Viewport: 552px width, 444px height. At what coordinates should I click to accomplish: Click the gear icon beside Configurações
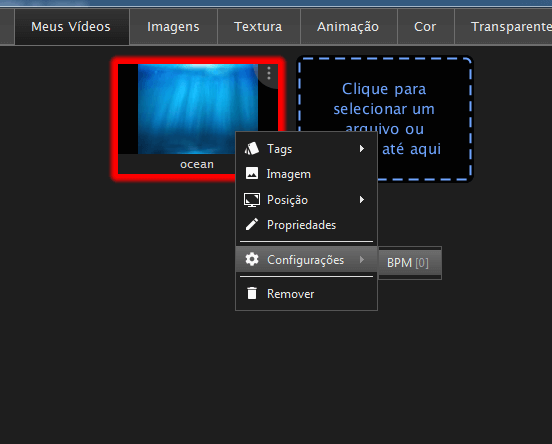252,259
